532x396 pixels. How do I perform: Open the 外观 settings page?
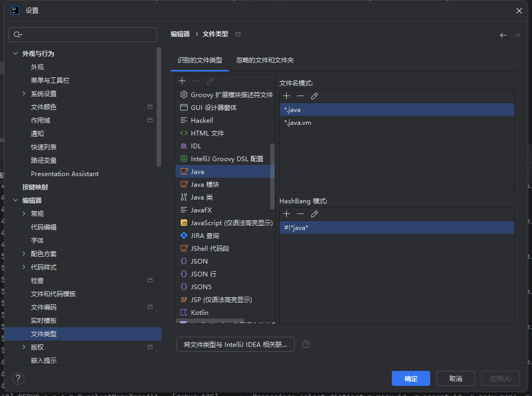pos(37,67)
